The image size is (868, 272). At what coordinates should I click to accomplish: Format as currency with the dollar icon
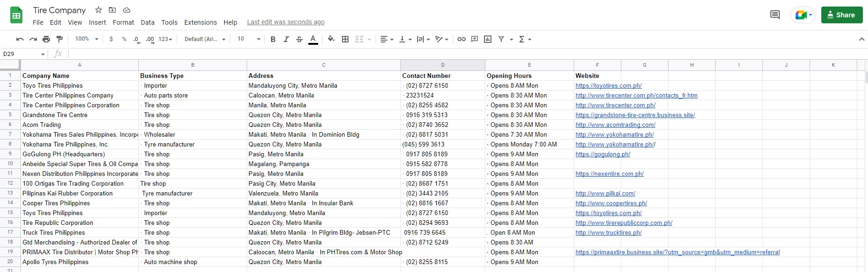click(x=111, y=39)
